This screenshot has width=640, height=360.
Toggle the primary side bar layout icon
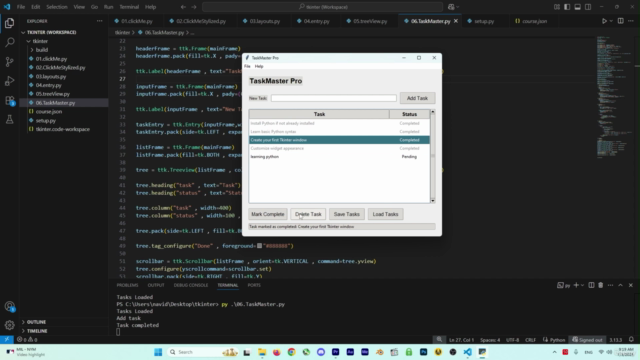point(567,7)
